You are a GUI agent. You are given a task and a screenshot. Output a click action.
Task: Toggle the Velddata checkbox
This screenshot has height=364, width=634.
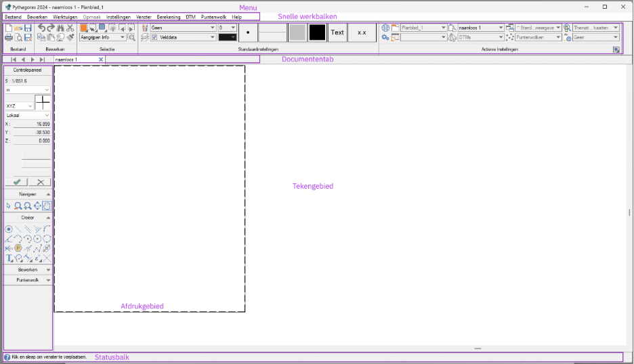(x=154, y=37)
